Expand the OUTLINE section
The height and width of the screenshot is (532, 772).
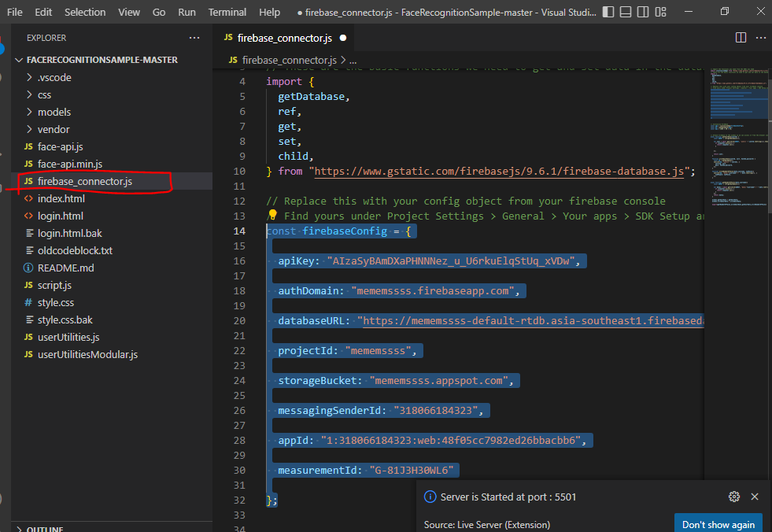pos(112,528)
